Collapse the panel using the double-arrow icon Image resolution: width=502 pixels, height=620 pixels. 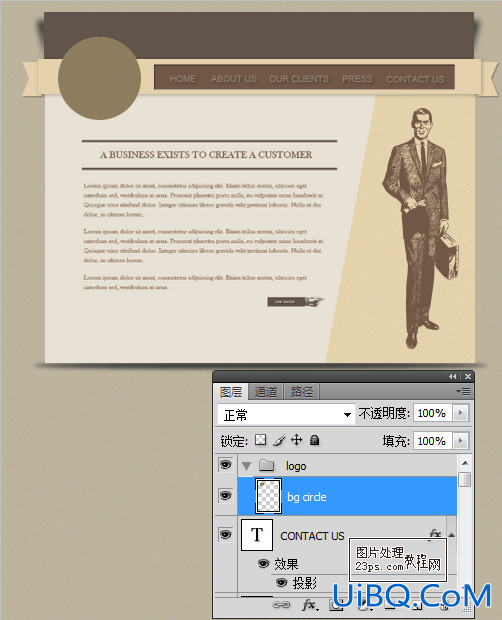point(453,376)
